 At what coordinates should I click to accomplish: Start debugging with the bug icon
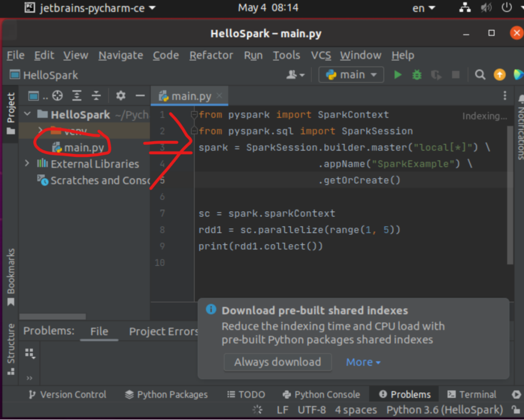(x=417, y=74)
